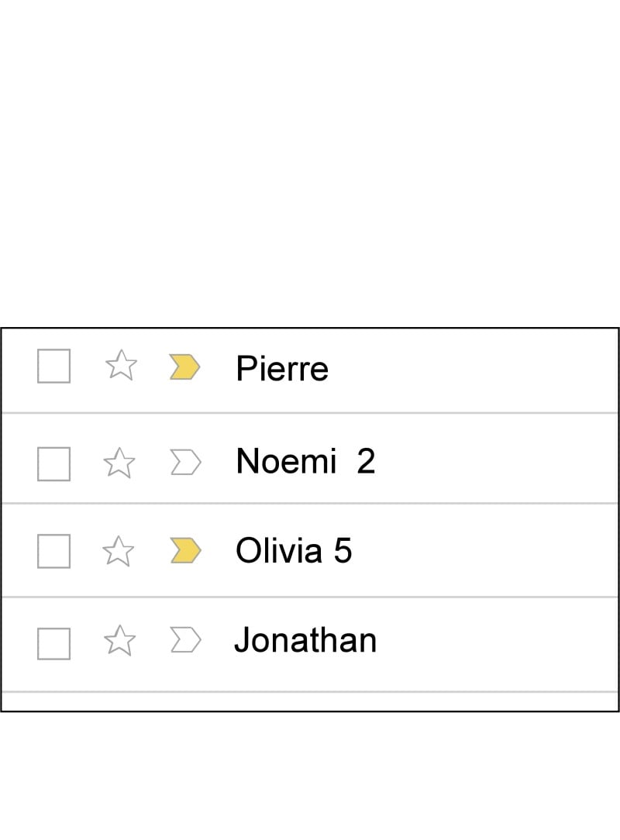This screenshot has height=840, width=620.
Task: Star the Olivia conversation
Action: click(118, 551)
